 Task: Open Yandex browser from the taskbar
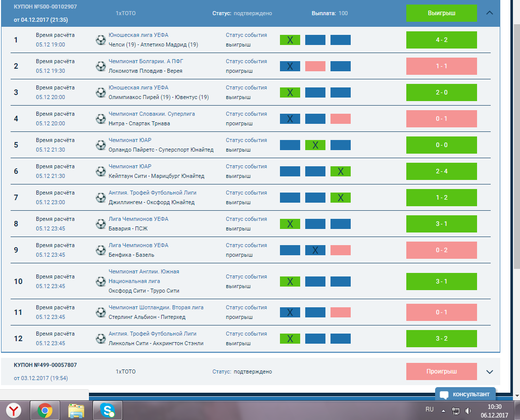click(14, 409)
